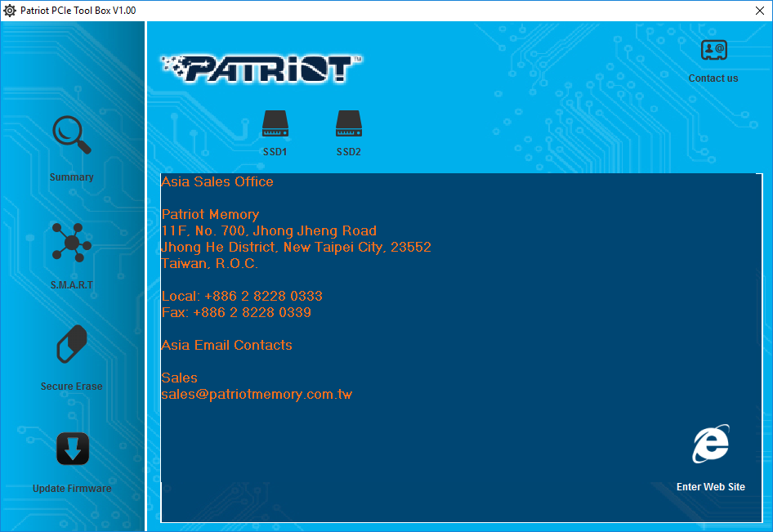Select the SSD2 drive icon
Viewport: 773px width, 532px height.
tap(349, 123)
